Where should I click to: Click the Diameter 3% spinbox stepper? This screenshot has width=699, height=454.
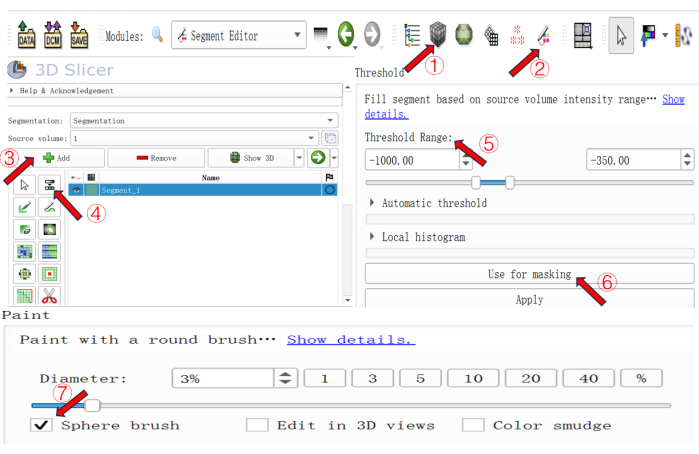(x=285, y=378)
